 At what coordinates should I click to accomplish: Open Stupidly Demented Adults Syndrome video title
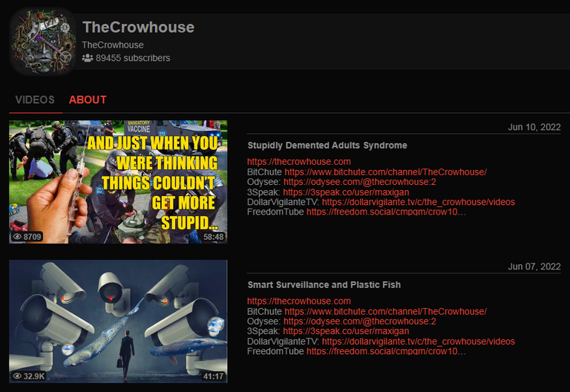pos(327,146)
